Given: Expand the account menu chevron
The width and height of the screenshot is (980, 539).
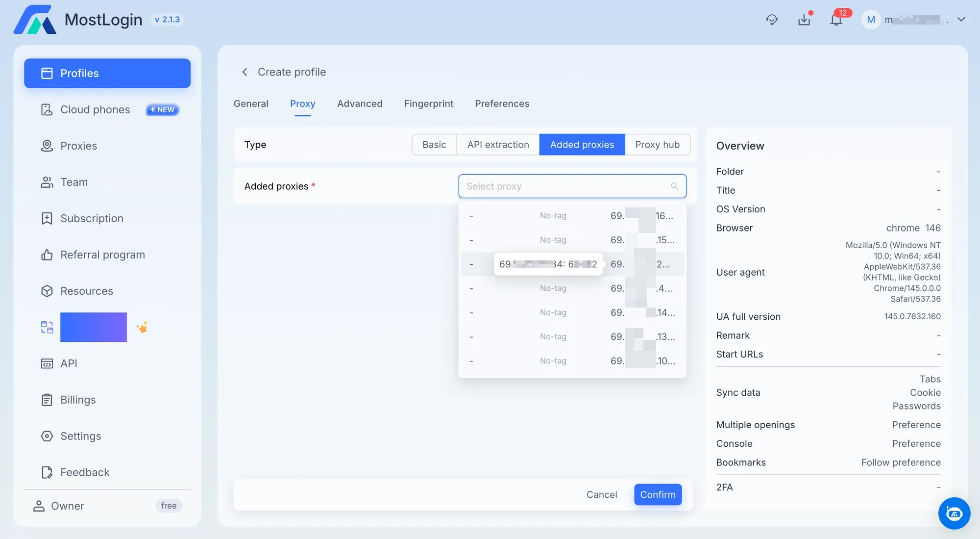Looking at the screenshot, I should [x=961, y=20].
